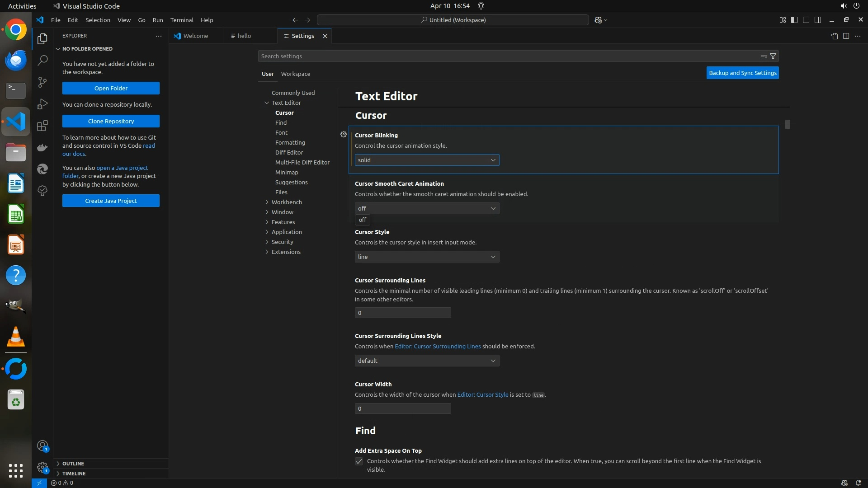The width and height of the screenshot is (868, 488).
Task: Open Settings JSON file icon in editor toolbar
Action: tap(834, 36)
